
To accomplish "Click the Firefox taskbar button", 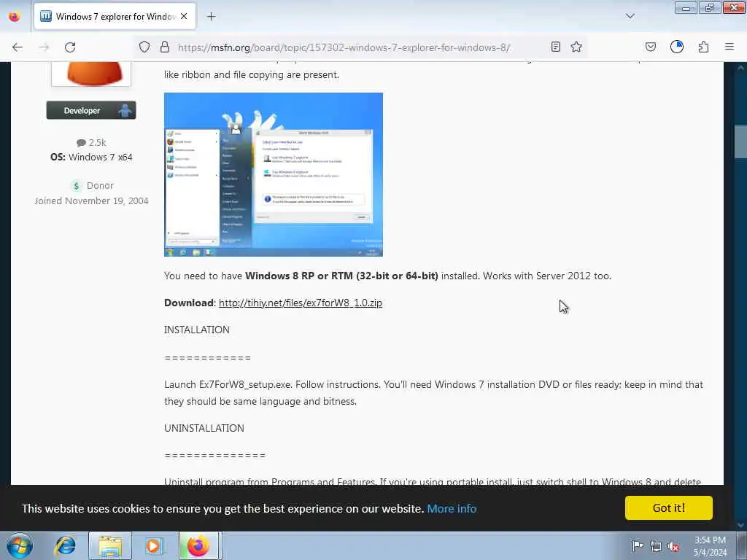I will coord(198,545).
